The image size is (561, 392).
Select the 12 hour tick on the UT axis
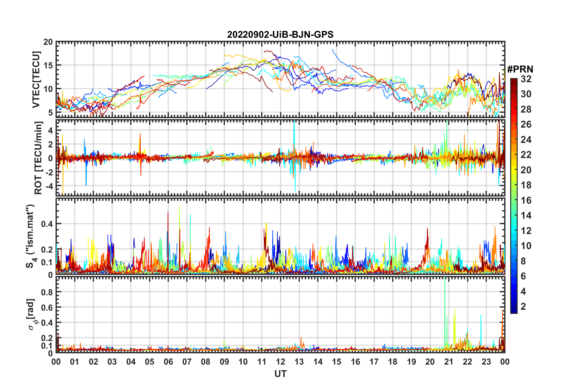click(280, 362)
